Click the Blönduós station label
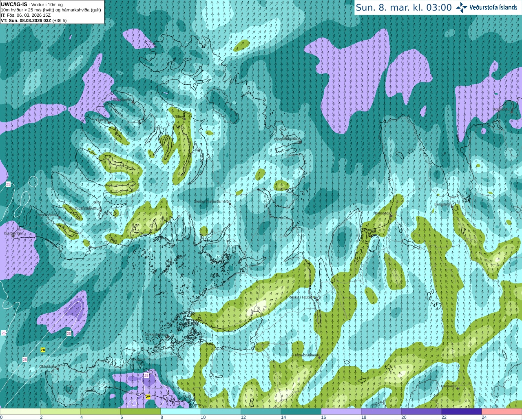 [x=383, y=213]
